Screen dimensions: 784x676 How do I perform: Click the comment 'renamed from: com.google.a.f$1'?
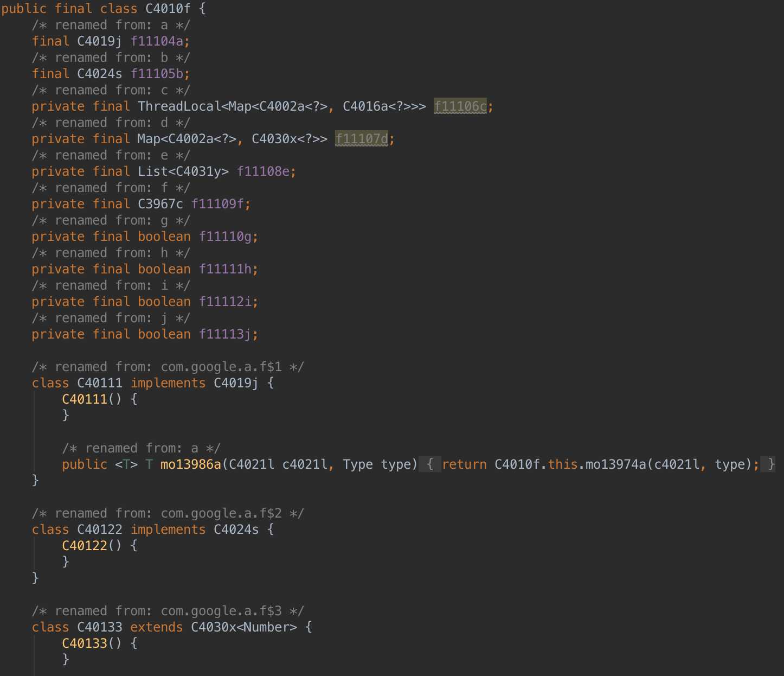(x=168, y=367)
